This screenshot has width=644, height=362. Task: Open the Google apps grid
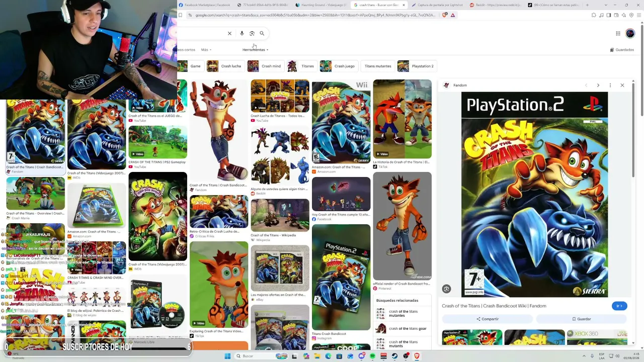point(618,33)
